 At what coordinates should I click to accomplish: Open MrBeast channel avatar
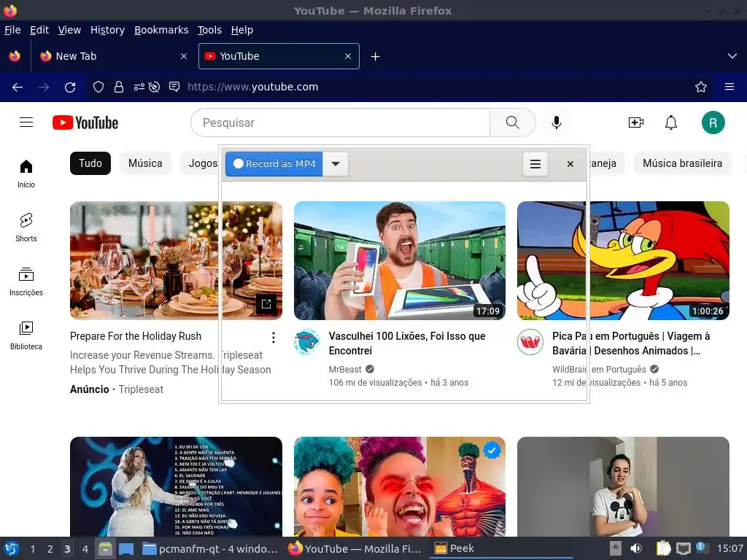(x=307, y=342)
